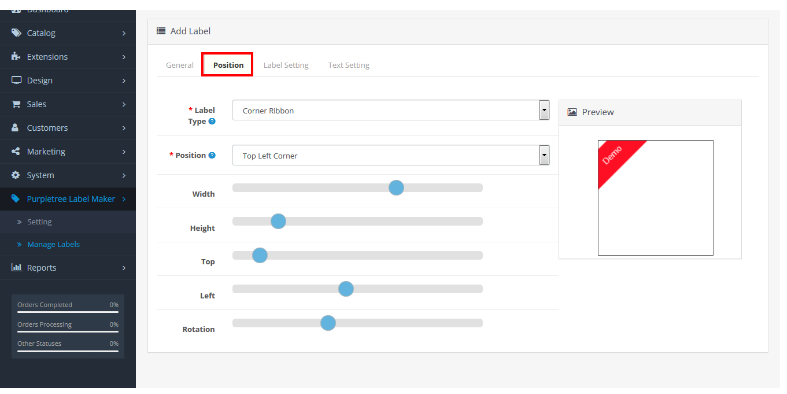Click the Height slider handle

[x=278, y=221]
